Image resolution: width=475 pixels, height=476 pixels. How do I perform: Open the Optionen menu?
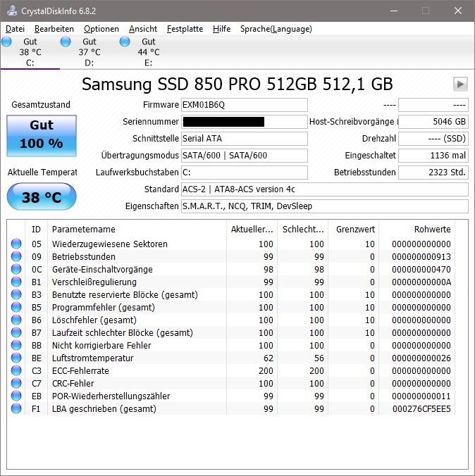pos(101,29)
